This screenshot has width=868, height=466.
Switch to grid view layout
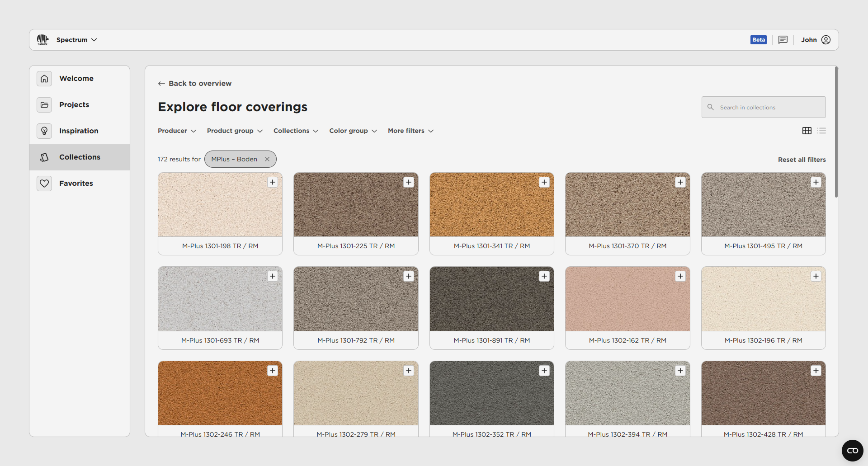pyautogui.click(x=807, y=131)
